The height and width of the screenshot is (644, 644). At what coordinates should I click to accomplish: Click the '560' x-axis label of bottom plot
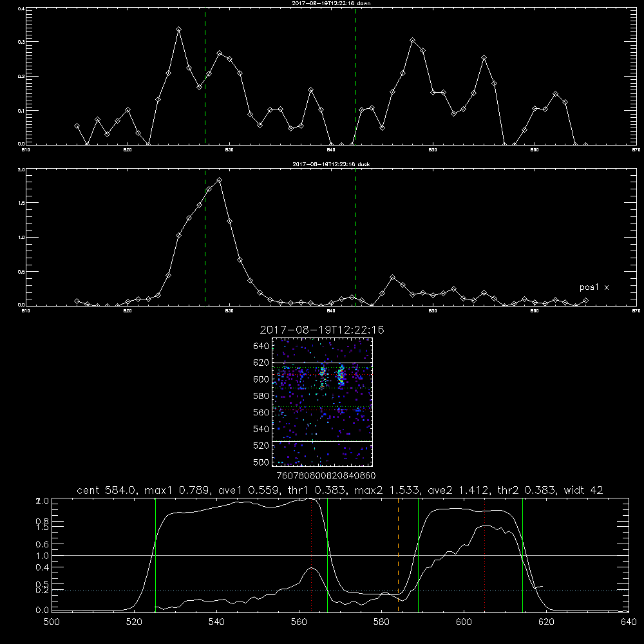(x=299, y=622)
